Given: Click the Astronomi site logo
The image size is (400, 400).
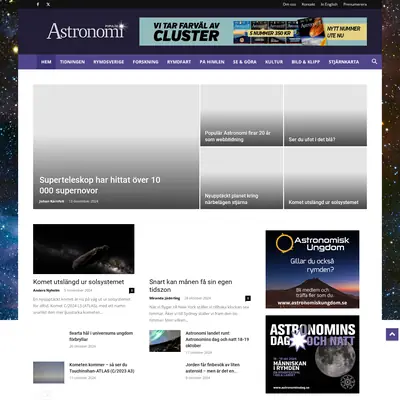Looking at the screenshot, I should click(86, 31).
